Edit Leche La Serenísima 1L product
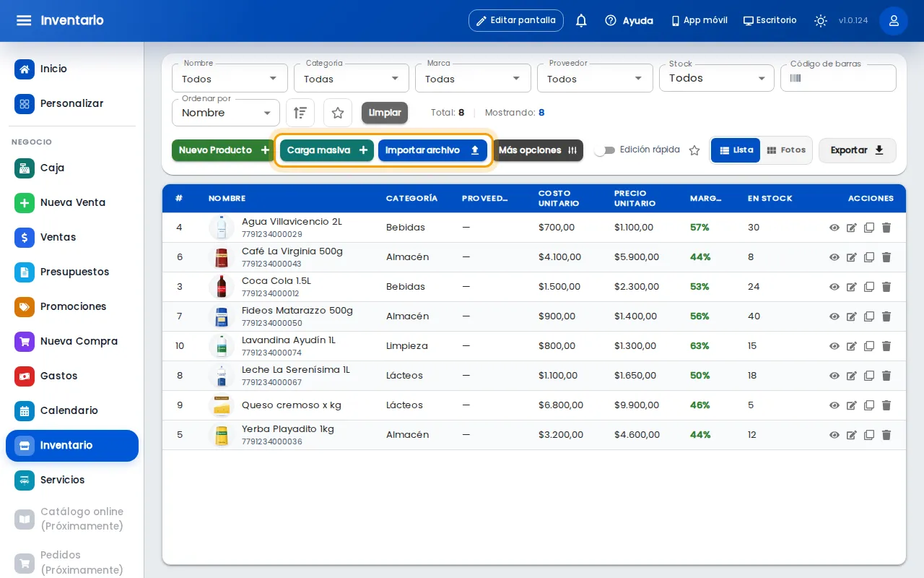924x578 pixels. 852,376
